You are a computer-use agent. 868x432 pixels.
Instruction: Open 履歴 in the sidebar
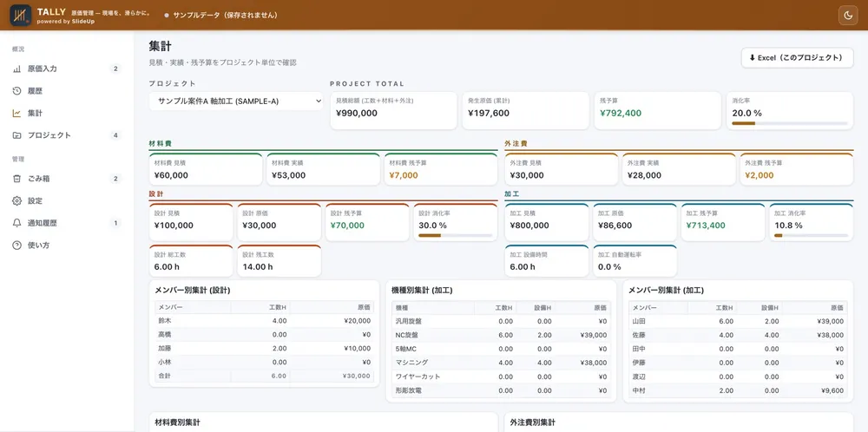[67, 91]
